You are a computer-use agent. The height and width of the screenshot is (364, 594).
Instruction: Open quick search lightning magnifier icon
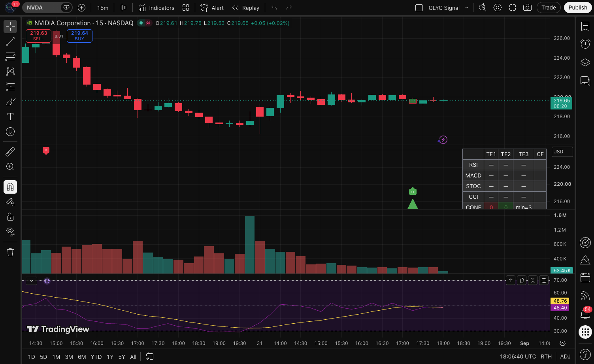(x=483, y=8)
